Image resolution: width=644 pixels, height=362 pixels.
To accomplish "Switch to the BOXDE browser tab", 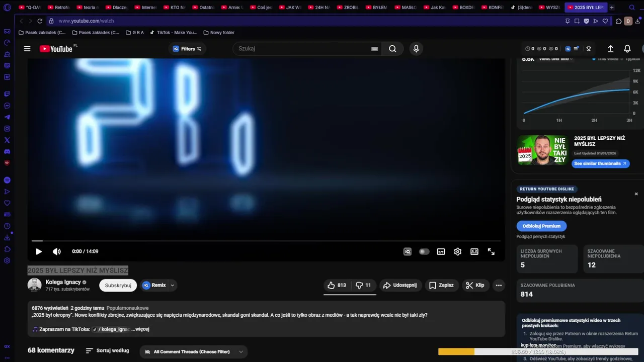I will pyautogui.click(x=463, y=8).
